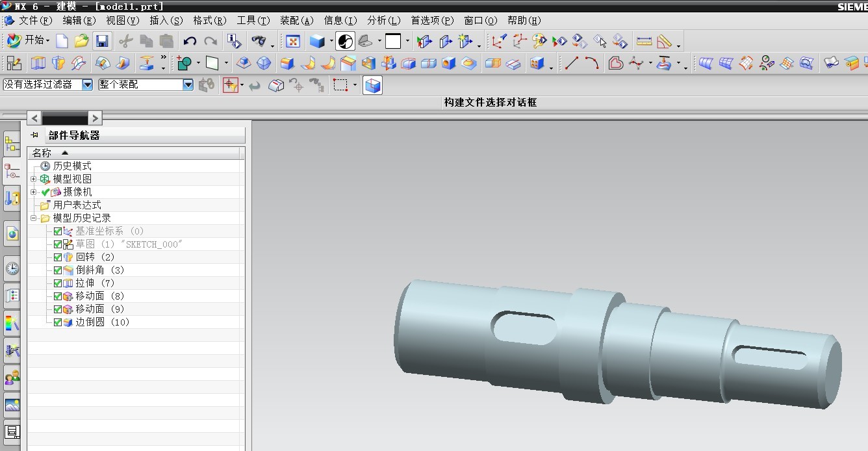Screen dimensions: 868x451
Task: Click the Redo arrow icon
Action: (211, 42)
